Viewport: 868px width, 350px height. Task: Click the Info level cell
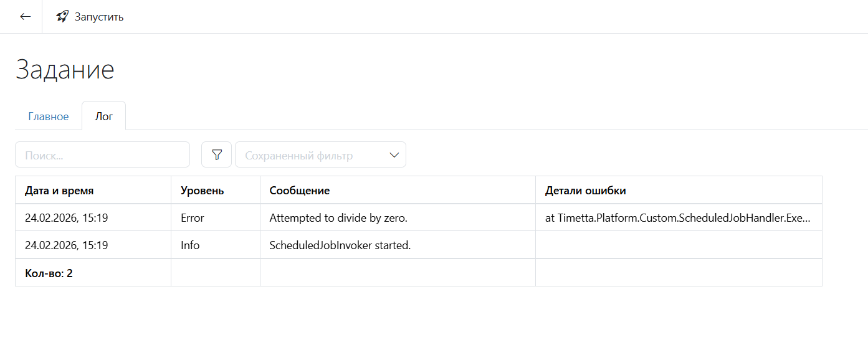point(190,245)
